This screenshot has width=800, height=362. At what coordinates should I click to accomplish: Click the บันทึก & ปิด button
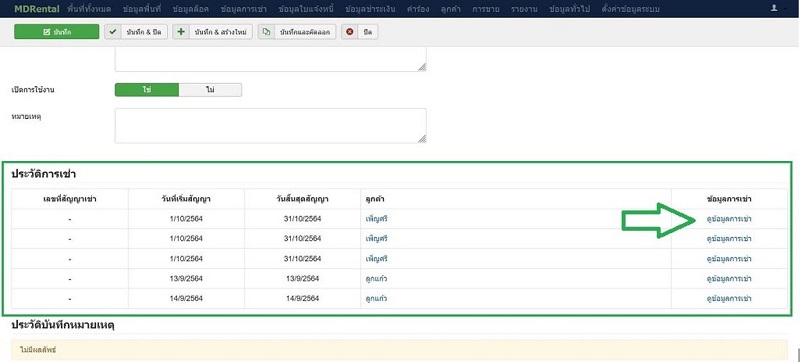point(136,32)
